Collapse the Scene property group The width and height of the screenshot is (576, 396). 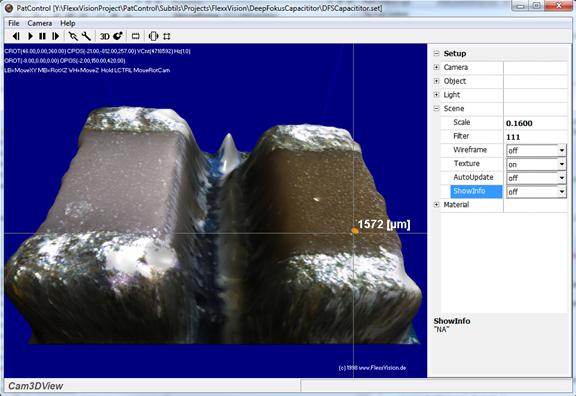point(436,108)
